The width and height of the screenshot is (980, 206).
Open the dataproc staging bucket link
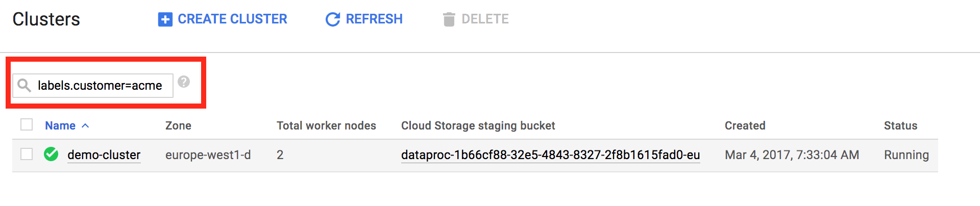550,155
